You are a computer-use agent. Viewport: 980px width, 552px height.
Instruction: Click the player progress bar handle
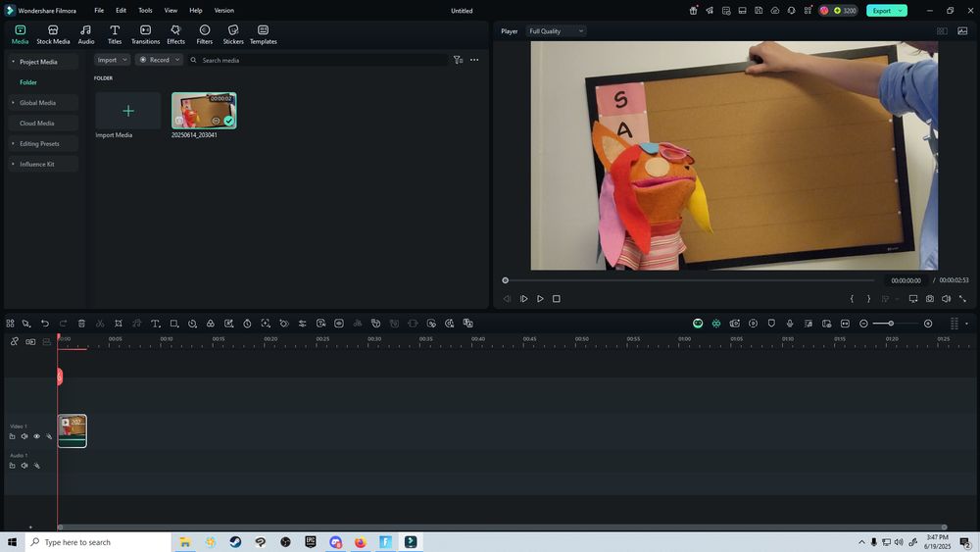[x=505, y=280]
